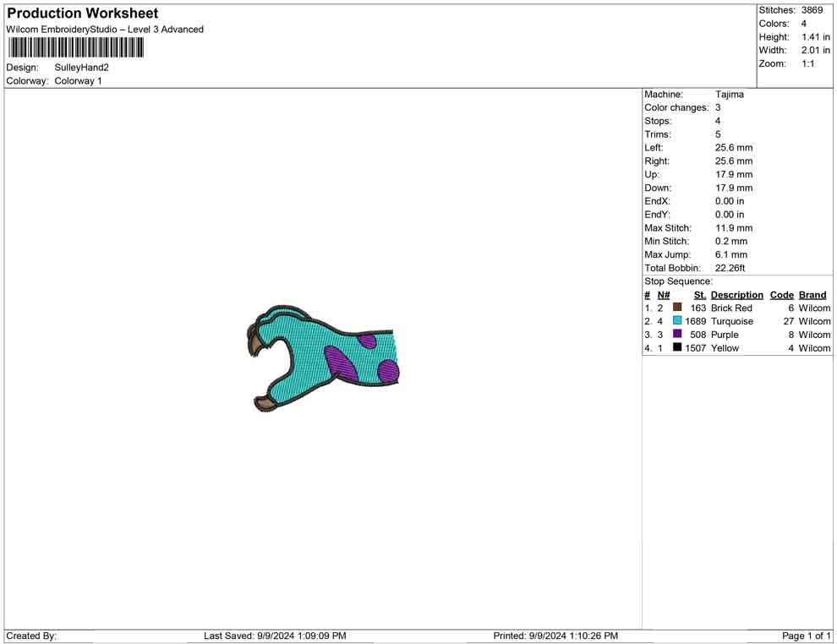The height and width of the screenshot is (644, 837).
Task: Click the St. column header
Action: click(x=700, y=295)
